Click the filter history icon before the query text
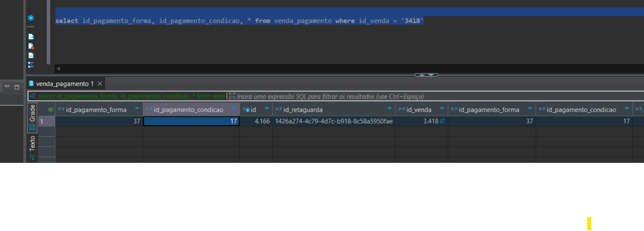Image resolution: width=644 pixels, height=231 pixels. coord(33,96)
